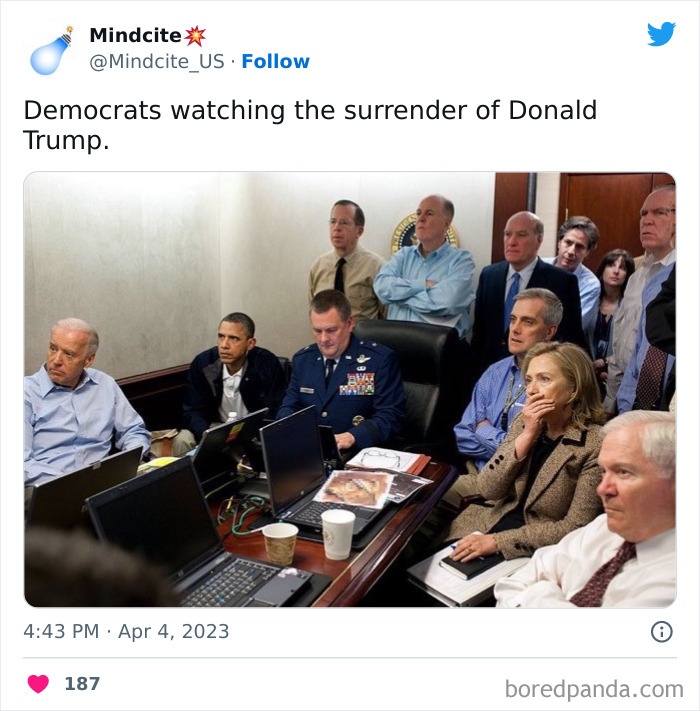Click the presidential seal on the wall
Screen dimensions: 700x711
coord(408,233)
